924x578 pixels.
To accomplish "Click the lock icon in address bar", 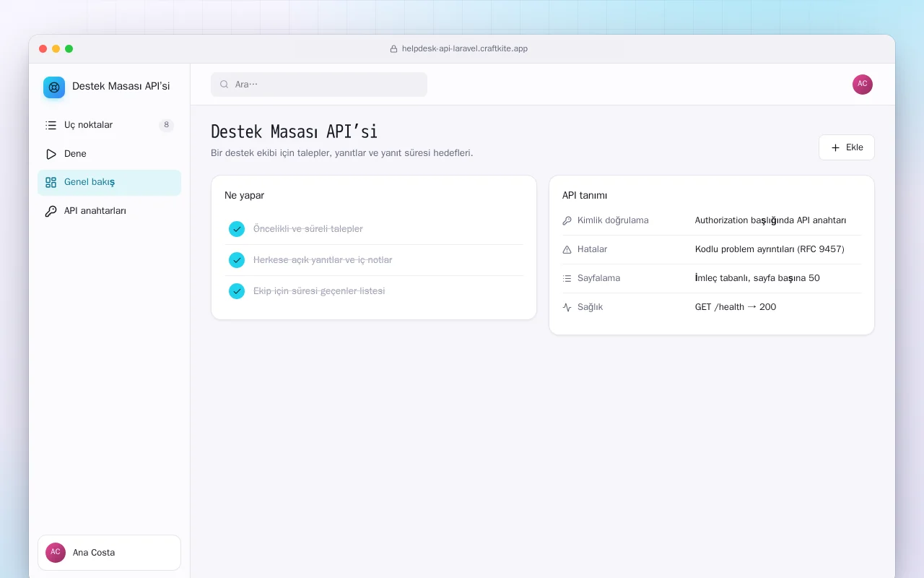I will pyautogui.click(x=393, y=49).
